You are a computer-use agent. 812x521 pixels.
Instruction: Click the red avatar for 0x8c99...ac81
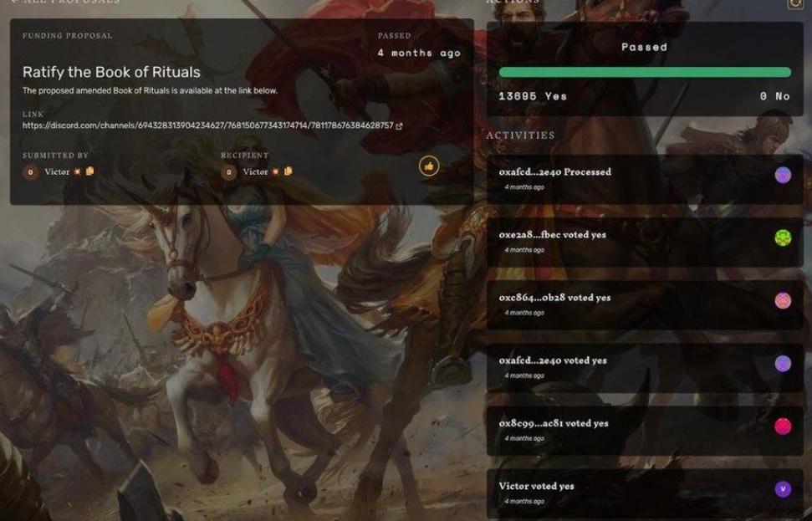783,427
